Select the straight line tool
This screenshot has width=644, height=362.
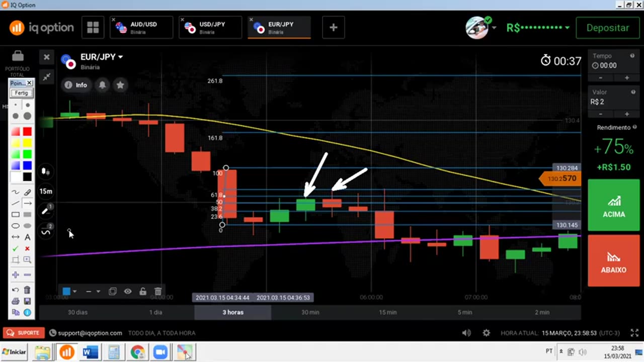[x=16, y=203]
